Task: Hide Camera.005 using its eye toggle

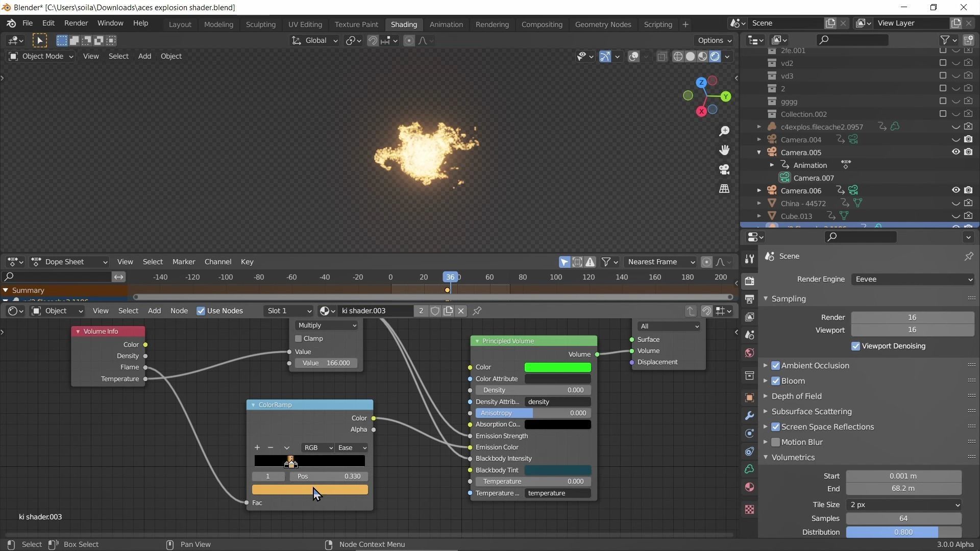Action: tap(955, 152)
